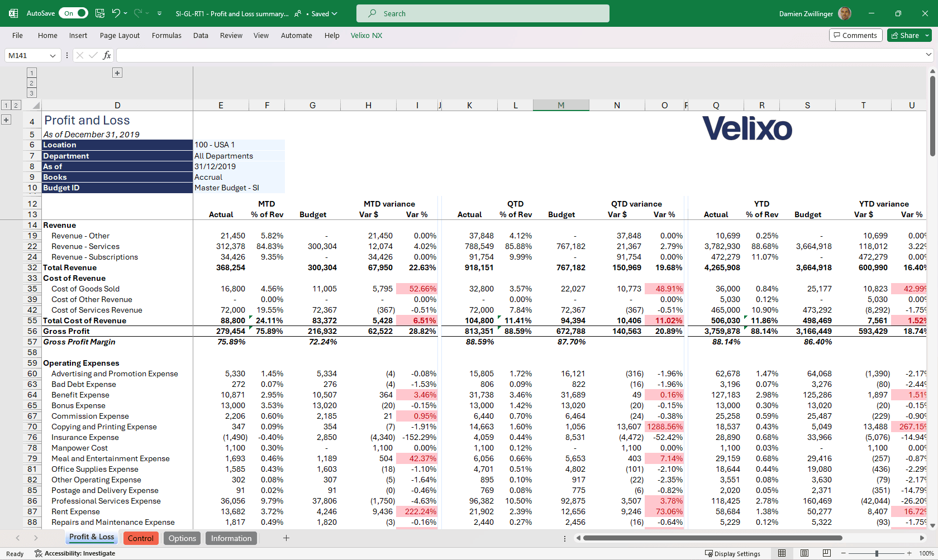The image size is (938, 560).
Task: Click the zoom slider handle
Action: pos(877,553)
